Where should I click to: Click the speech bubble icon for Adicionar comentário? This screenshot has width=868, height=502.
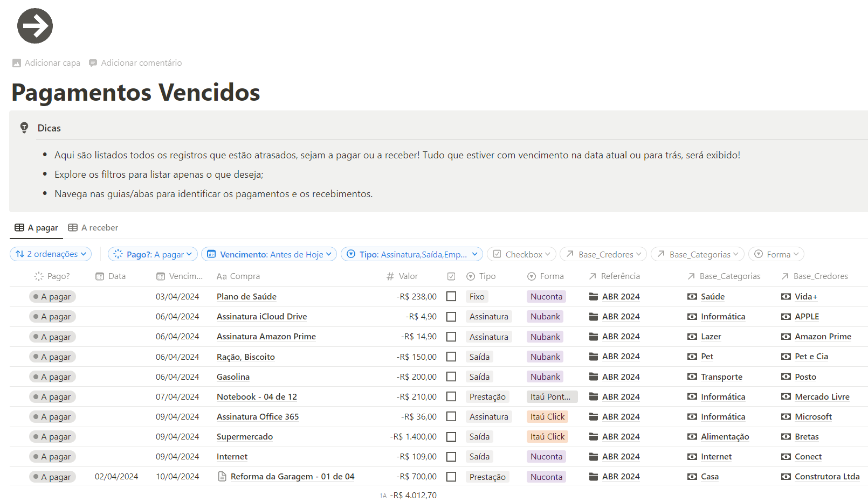pyautogui.click(x=93, y=63)
